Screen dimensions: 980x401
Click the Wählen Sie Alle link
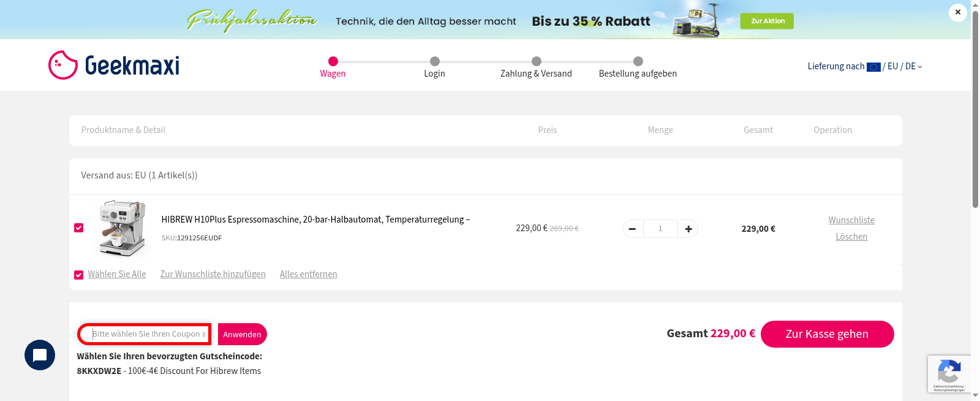coord(117,274)
